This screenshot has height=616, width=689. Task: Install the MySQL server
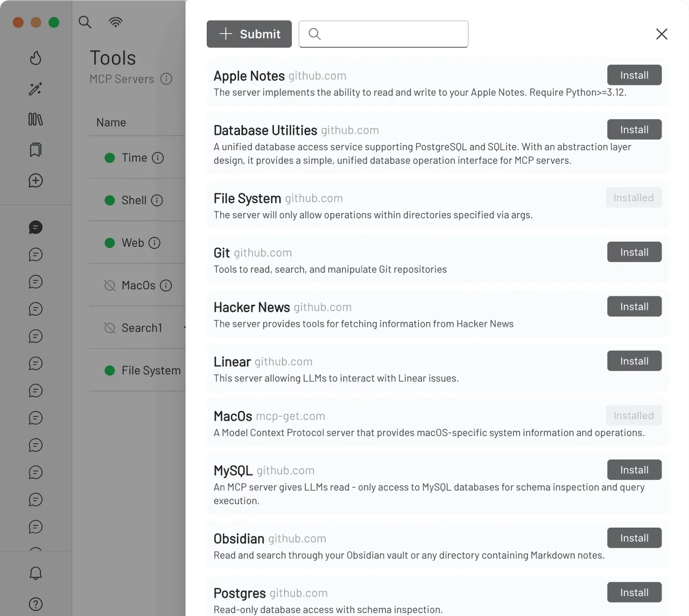tap(634, 470)
